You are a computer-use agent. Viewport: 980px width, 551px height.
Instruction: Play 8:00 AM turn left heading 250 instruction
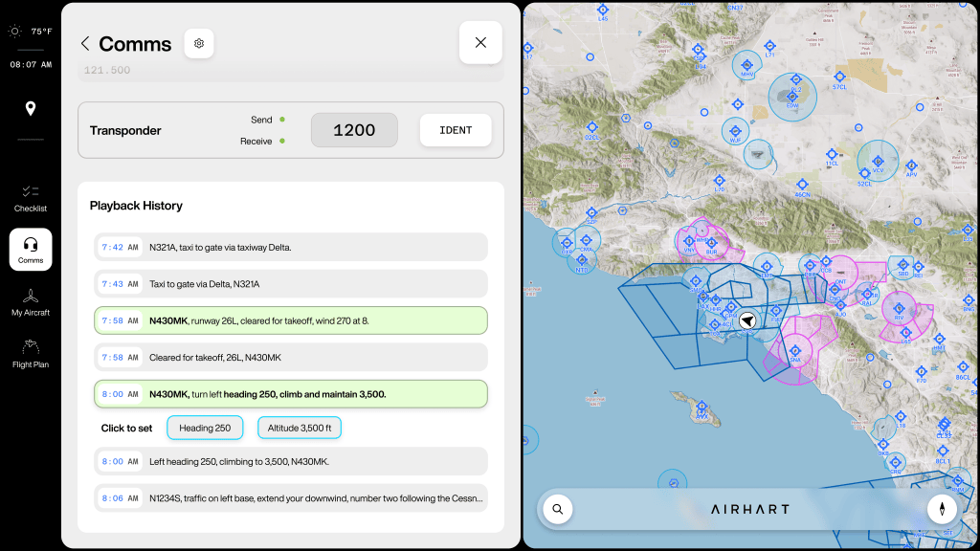(x=291, y=394)
